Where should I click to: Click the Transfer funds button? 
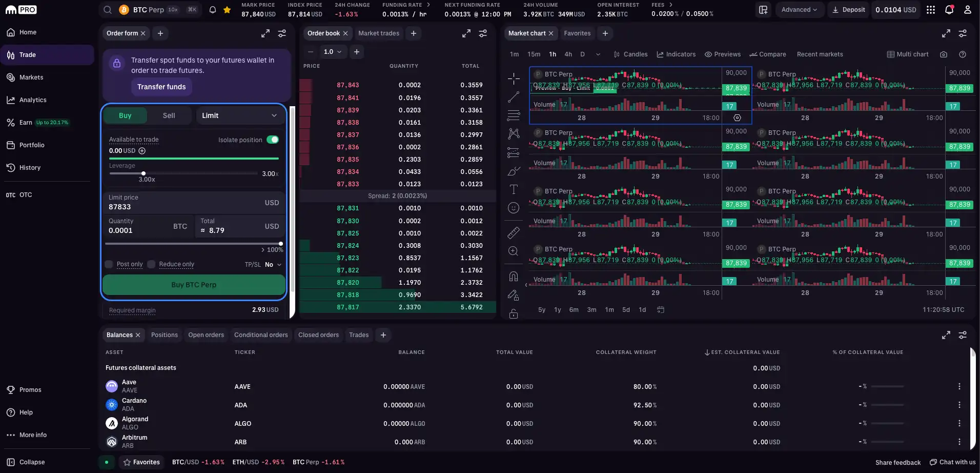[161, 87]
